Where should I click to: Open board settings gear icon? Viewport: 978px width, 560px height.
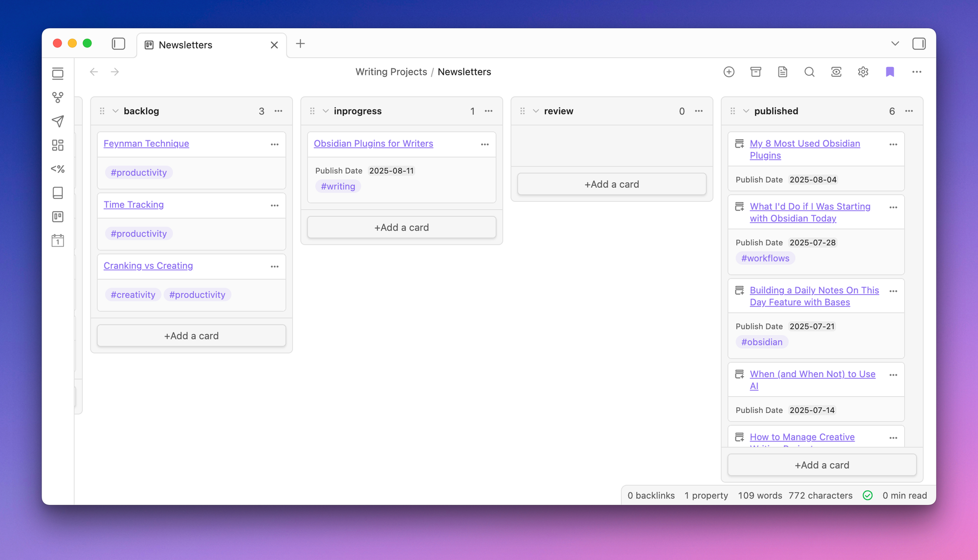863,72
